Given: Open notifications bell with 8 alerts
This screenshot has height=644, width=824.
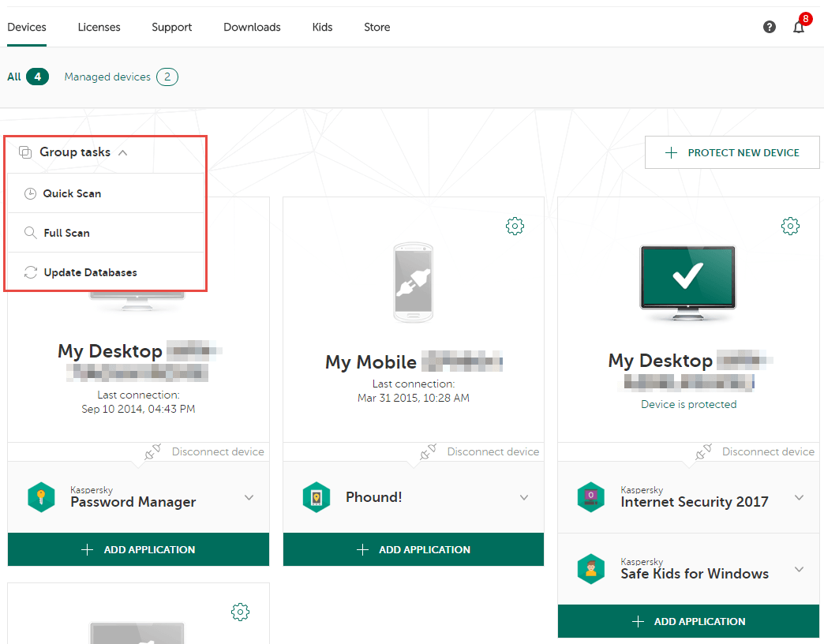Looking at the screenshot, I should (x=799, y=27).
